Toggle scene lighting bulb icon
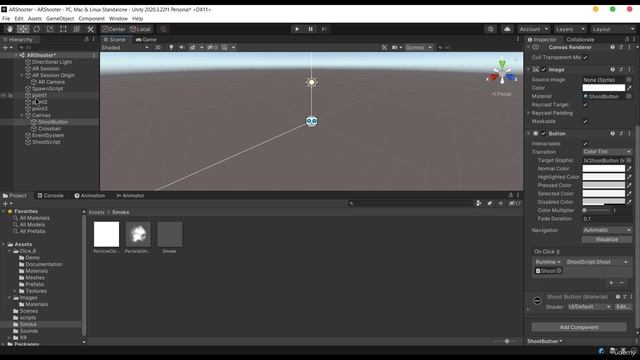The height and width of the screenshot is (360, 640). (x=171, y=47)
